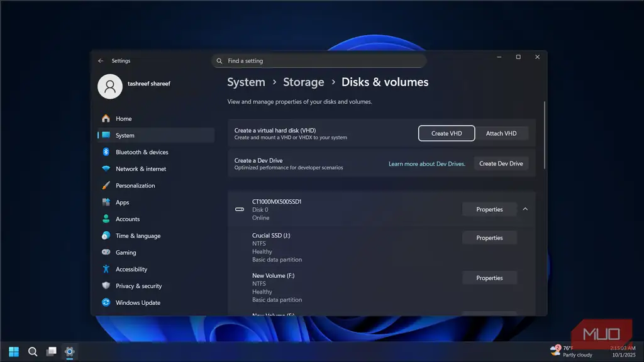
Task: Click the Find a setting search box
Action: pyautogui.click(x=319, y=61)
